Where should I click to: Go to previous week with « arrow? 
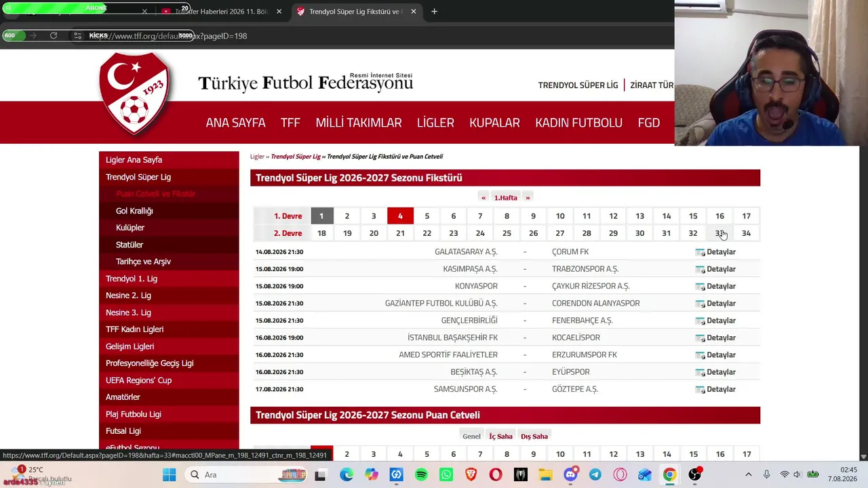click(x=484, y=198)
